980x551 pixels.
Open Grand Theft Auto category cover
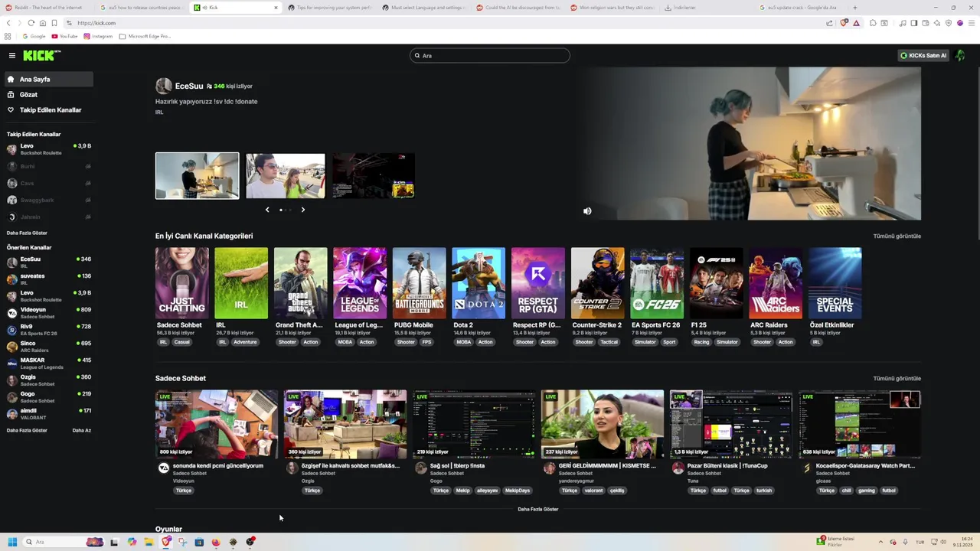coord(301,282)
